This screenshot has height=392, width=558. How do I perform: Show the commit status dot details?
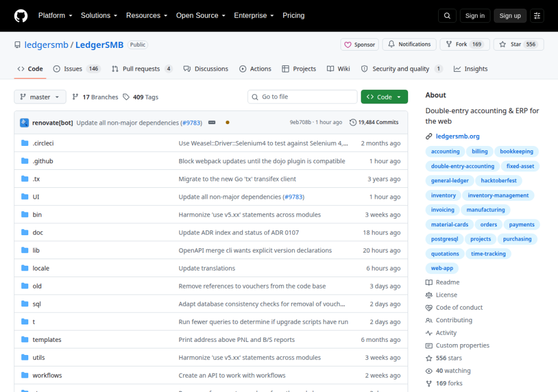pos(227,122)
